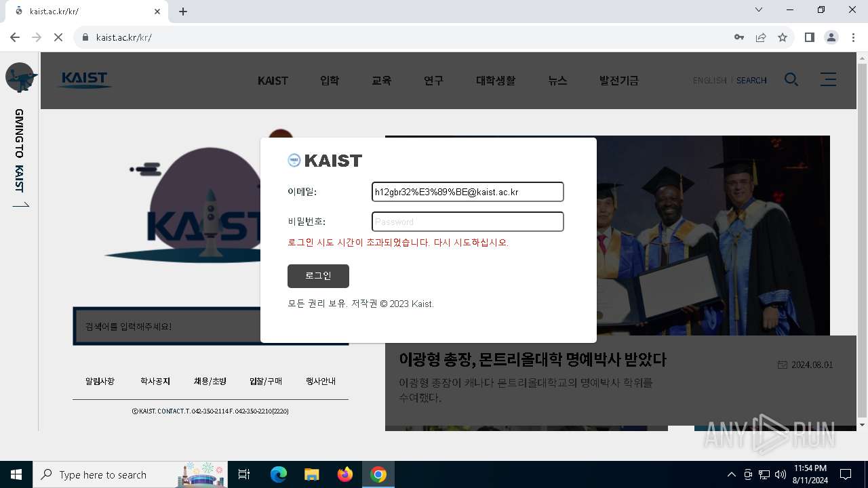Open the browser side panel
Image resolution: width=868 pixels, height=488 pixels.
[x=810, y=37]
